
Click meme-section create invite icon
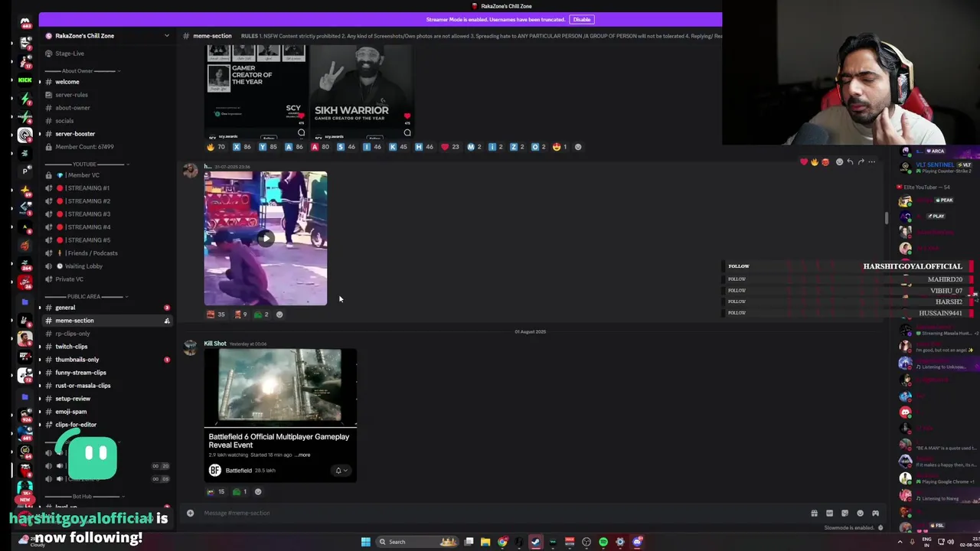coord(167,321)
